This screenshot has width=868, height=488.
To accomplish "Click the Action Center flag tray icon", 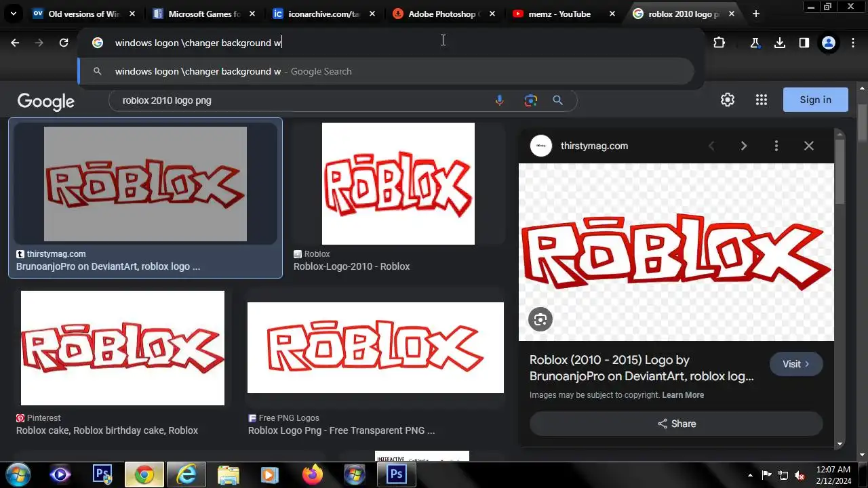I will click(766, 475).
